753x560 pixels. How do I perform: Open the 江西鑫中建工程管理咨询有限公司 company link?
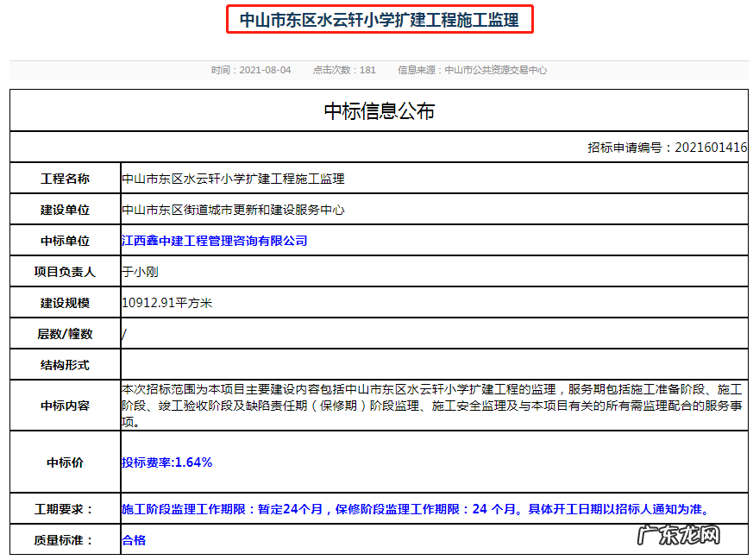pos(216,240)
